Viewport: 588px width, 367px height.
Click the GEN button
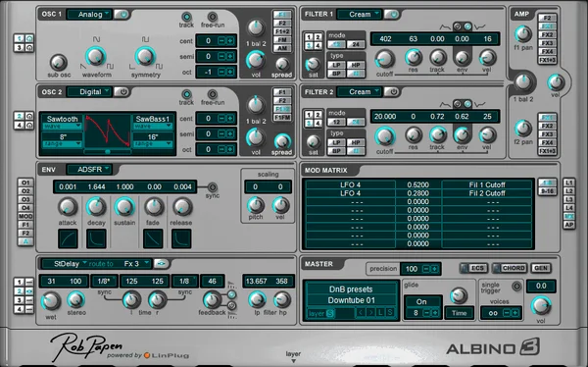coord(540,268)
